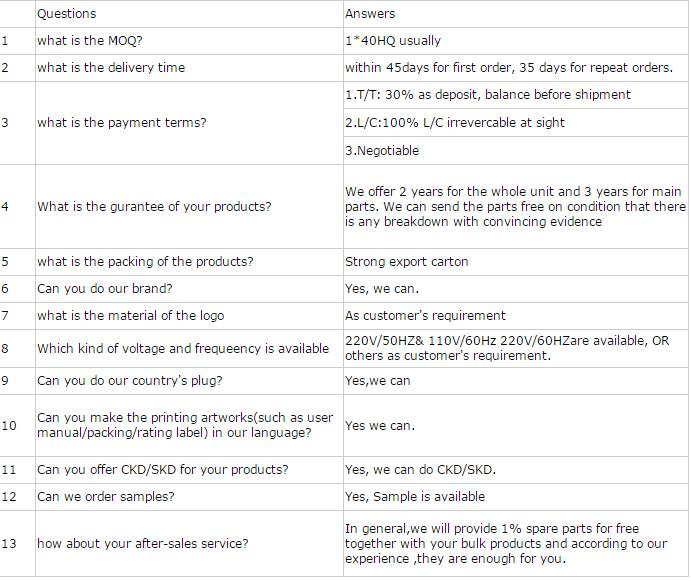
Task: Select the 'what is the MOQ?' question
Action: click(90, 41)
